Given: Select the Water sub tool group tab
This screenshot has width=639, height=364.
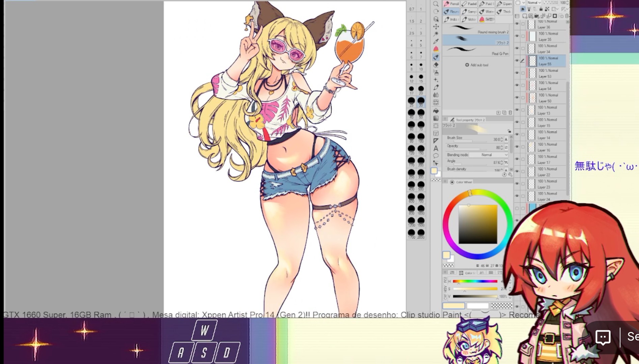Looking at the screenshot, I should click(x=487, y=11).
